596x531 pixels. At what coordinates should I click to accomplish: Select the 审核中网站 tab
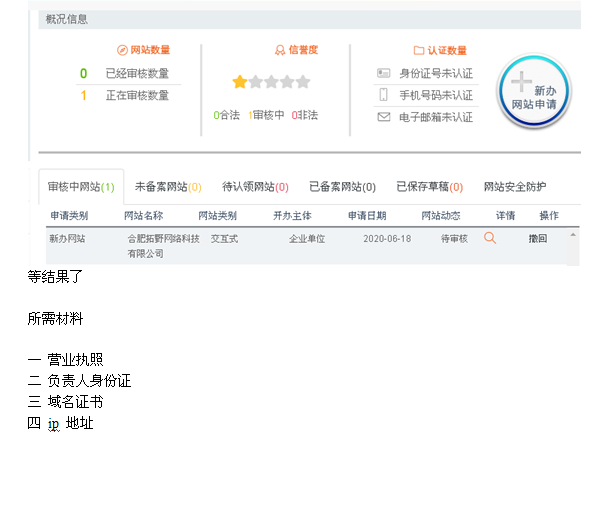81,187
